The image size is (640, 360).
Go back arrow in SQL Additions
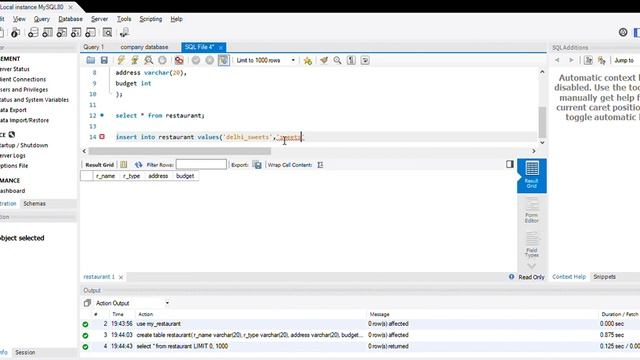557,60
